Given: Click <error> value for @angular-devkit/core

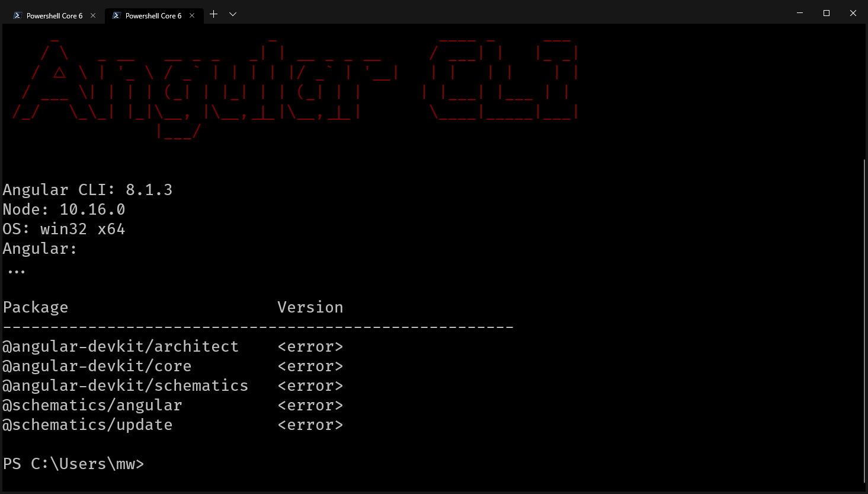Looking at the screenshot, I should (x=310, y=366).
